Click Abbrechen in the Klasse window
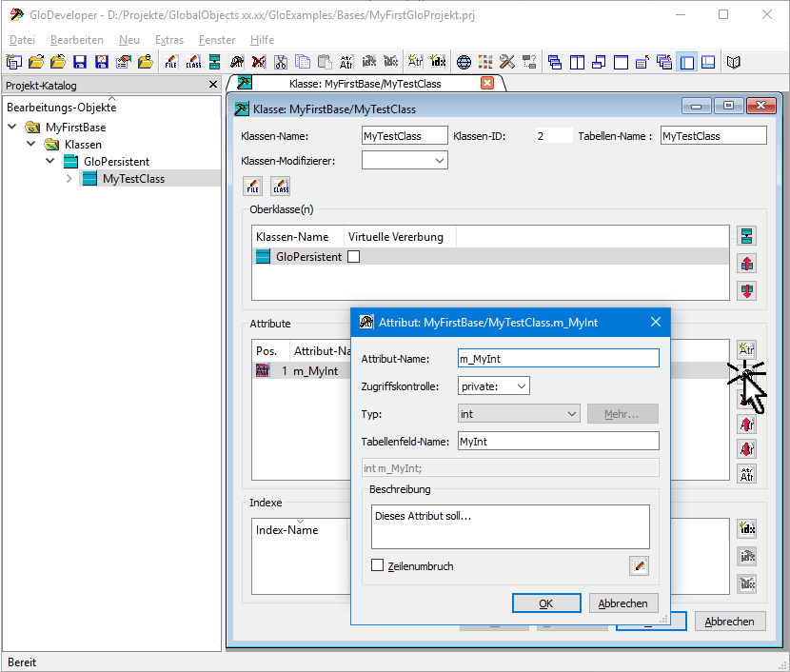 pyautogui.click(x=730, y=622)
